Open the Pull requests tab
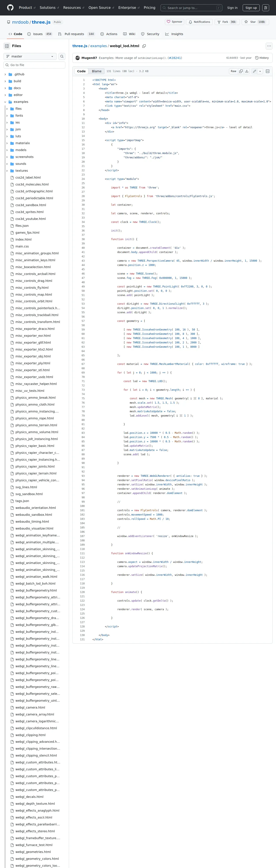The image size is (276, 868). (76, 34)
